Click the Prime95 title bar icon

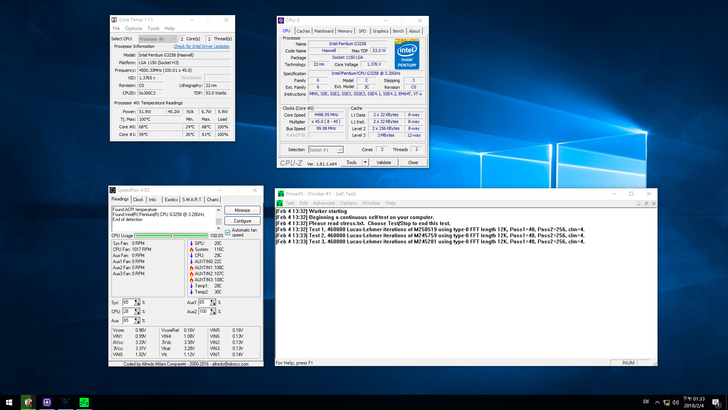[x=281, y=194]
